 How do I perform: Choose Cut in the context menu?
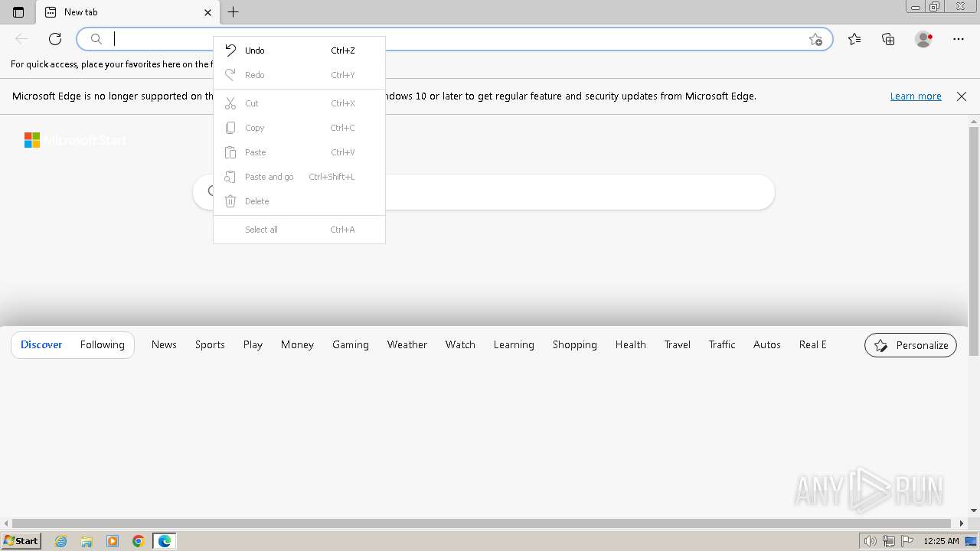[299, 103]
